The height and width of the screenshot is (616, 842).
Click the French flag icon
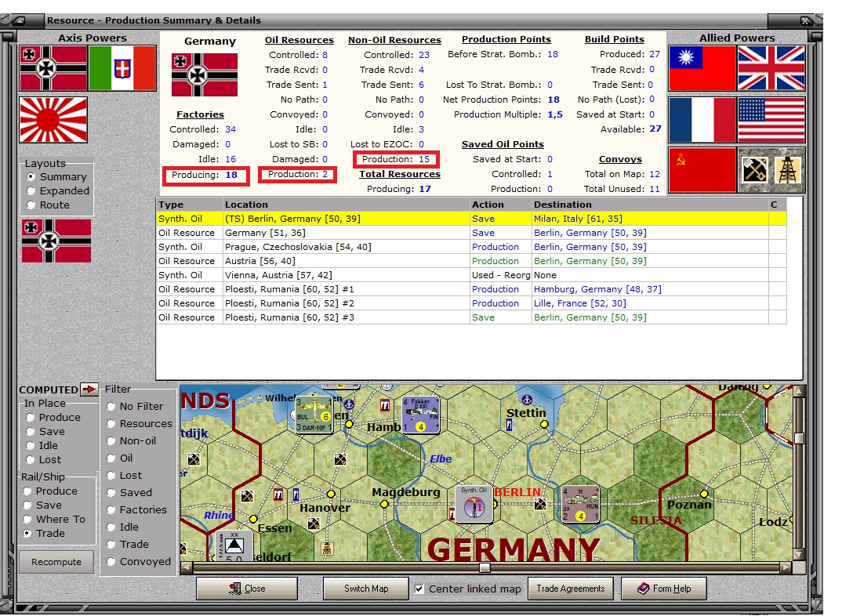click(x=700, y=121)
